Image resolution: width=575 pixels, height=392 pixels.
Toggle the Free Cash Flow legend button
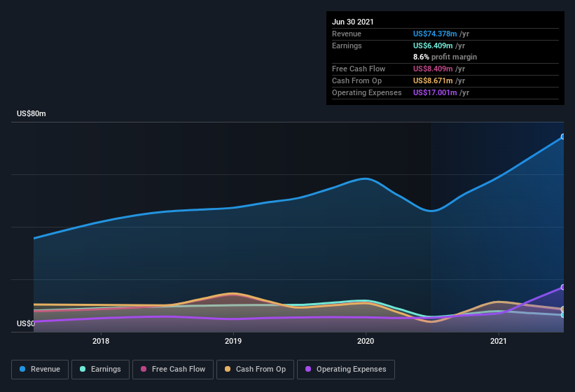pyautogui.click(x=173, y=370)
